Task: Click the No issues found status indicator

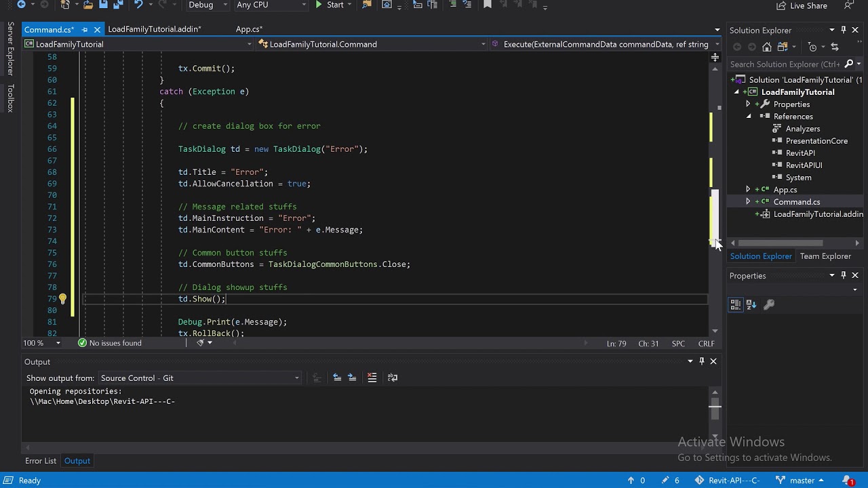Action: click(110, 343)
